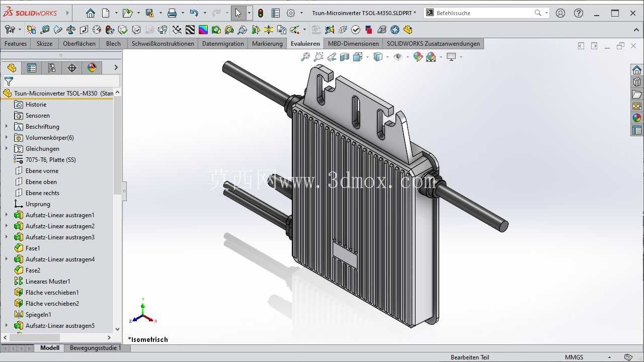Open a file with folder icon
The height and width of the screenshot is (362, 644).
(x=127, y=13)
